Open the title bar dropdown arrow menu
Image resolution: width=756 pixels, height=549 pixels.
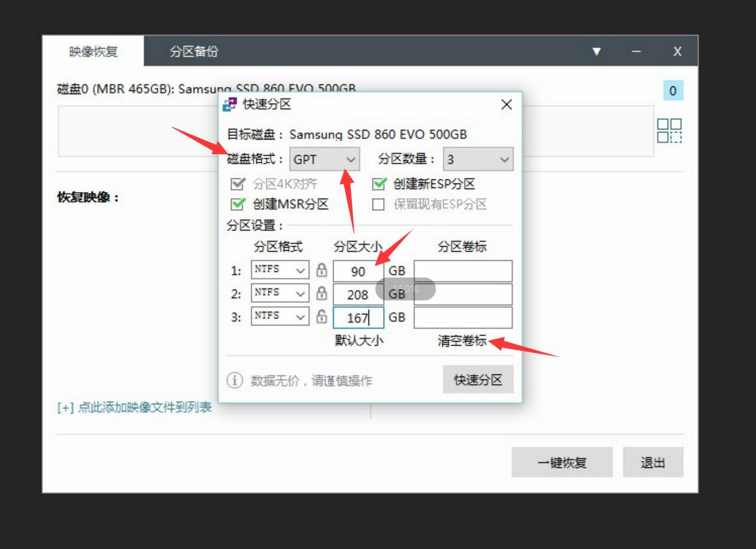597,51
